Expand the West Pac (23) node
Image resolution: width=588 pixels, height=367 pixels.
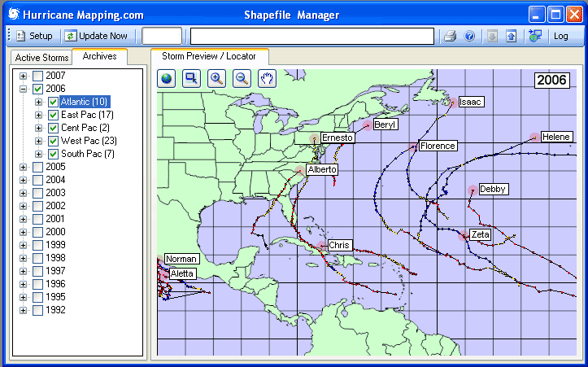click(x=38, y=141)
